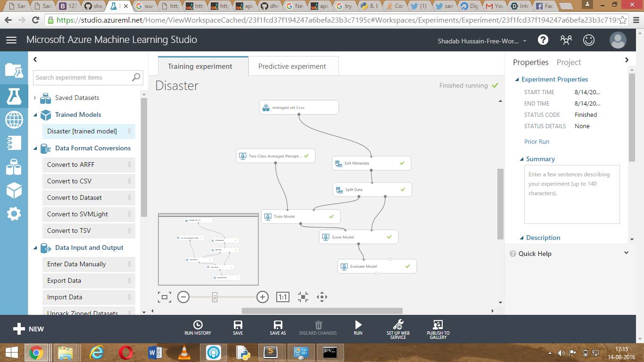The width and height of the screenshot is (644, 362).
Task: Click Set Up Web Service
Action: [x=398, y=329]
